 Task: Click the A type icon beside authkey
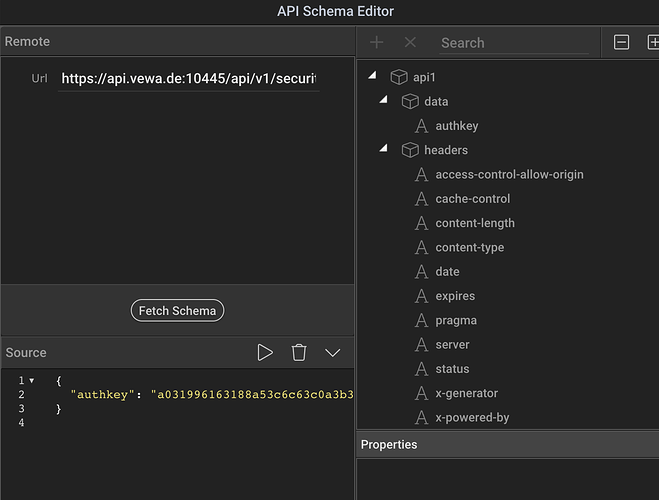point(422,126)
